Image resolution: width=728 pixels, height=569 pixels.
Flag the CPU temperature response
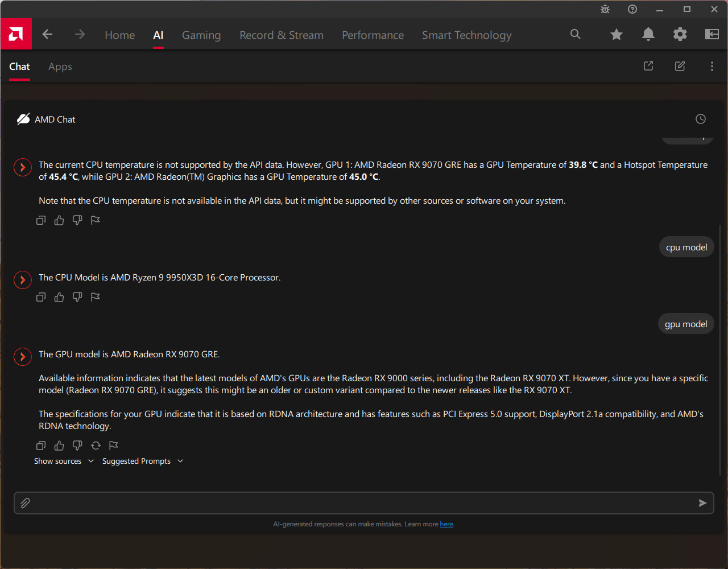96,220
